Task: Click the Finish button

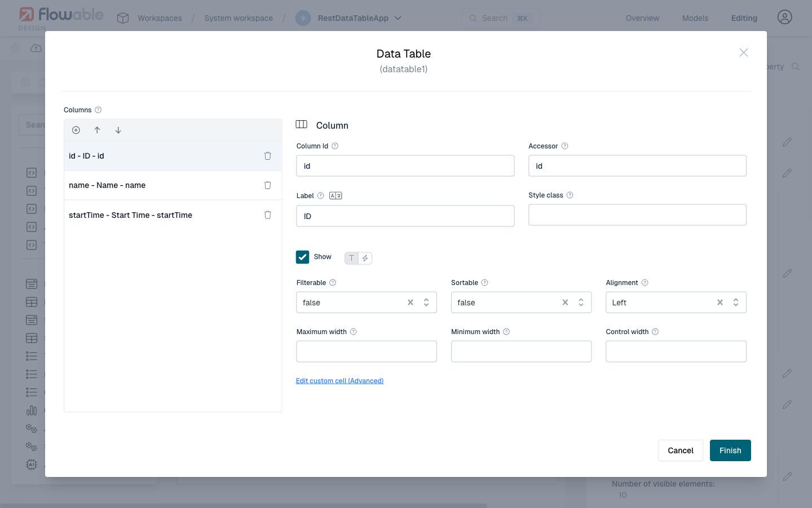Action: click(x=730, y=450)
